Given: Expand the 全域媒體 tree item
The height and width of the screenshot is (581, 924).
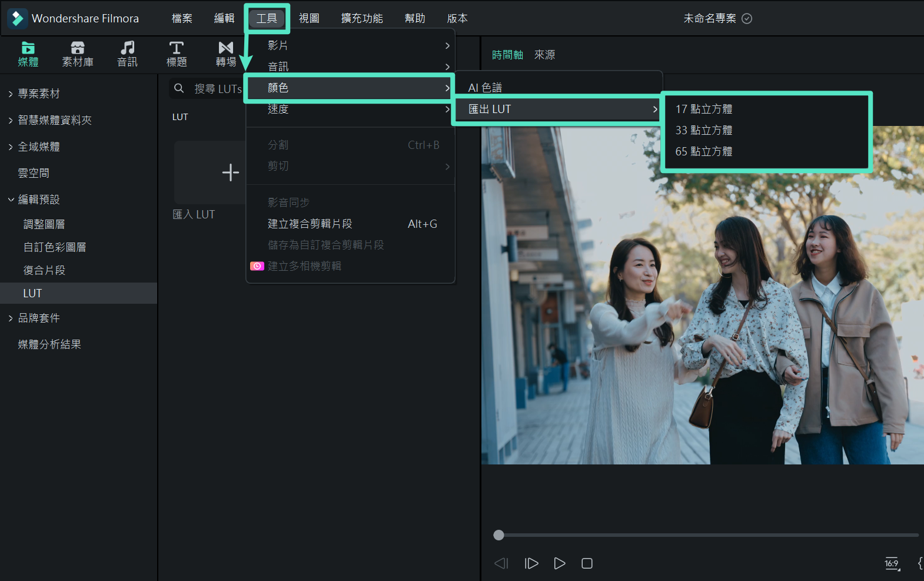Looking at the screenshot, I should 11,147.
